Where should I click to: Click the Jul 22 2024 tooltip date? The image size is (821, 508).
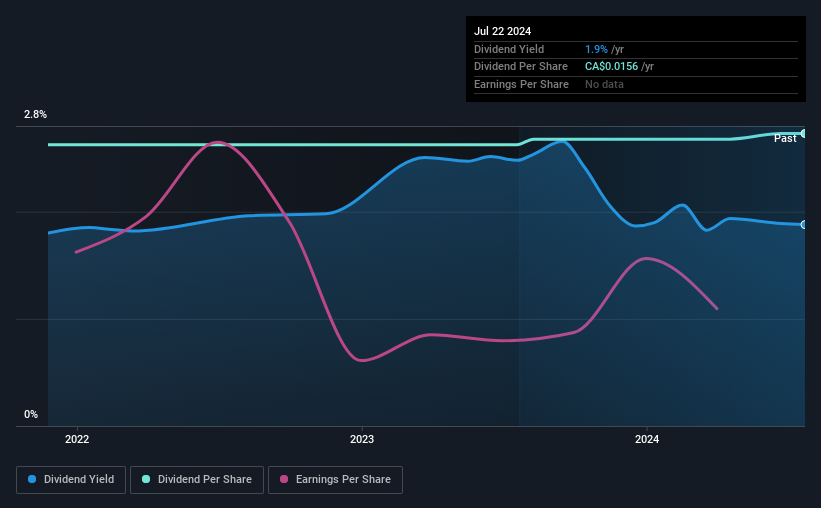click(x=502, y=31)
